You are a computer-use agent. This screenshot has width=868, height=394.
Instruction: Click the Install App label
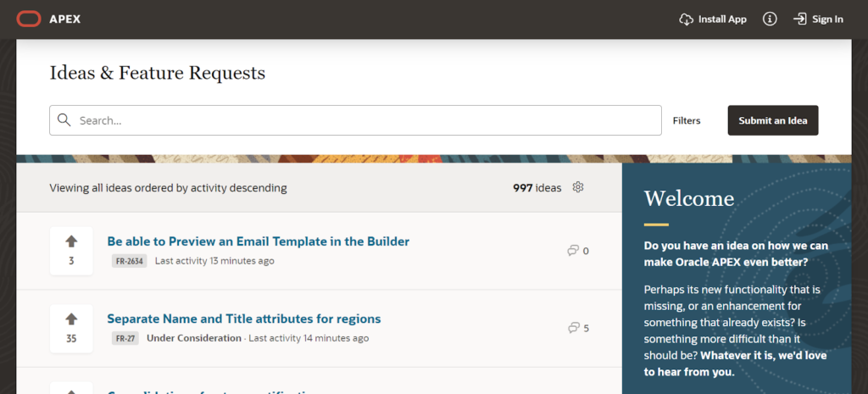722,19
